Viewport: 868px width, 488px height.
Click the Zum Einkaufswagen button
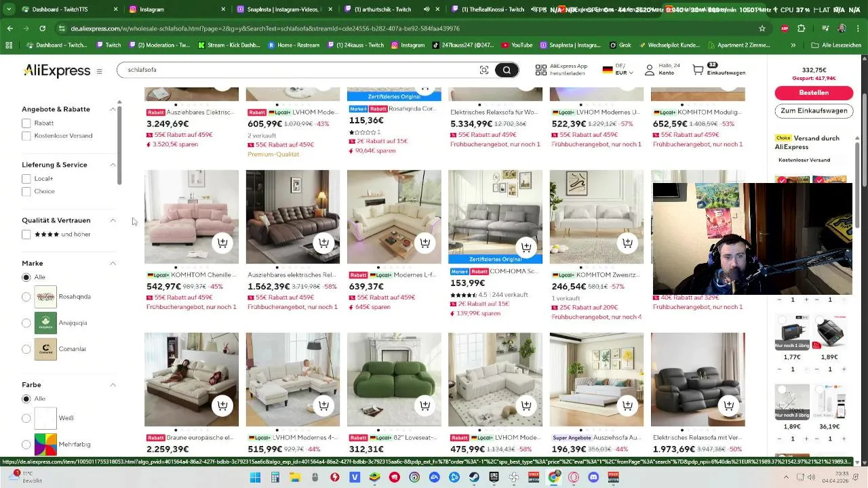tap(814, 110)
